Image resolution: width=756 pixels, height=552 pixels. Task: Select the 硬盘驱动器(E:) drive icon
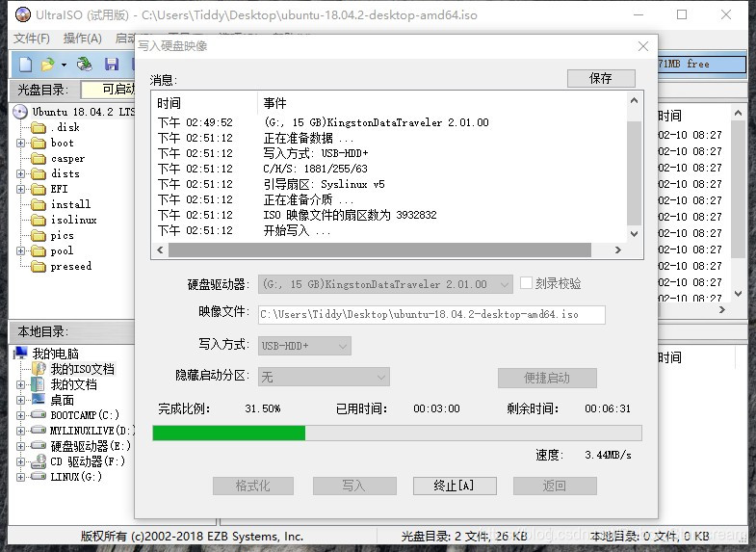[x=39, y=445]
